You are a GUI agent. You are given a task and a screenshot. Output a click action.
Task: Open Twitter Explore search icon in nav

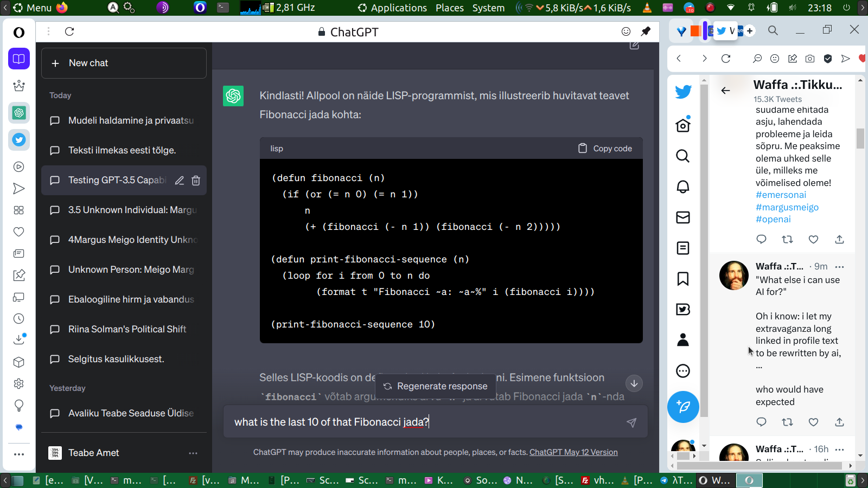click(683, 156)
